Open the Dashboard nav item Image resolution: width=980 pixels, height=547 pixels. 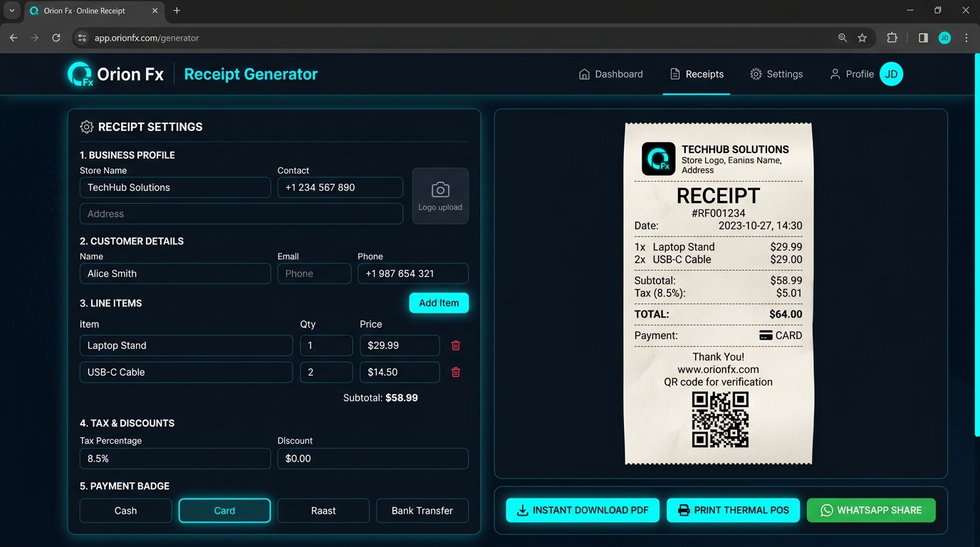point(611,74)
